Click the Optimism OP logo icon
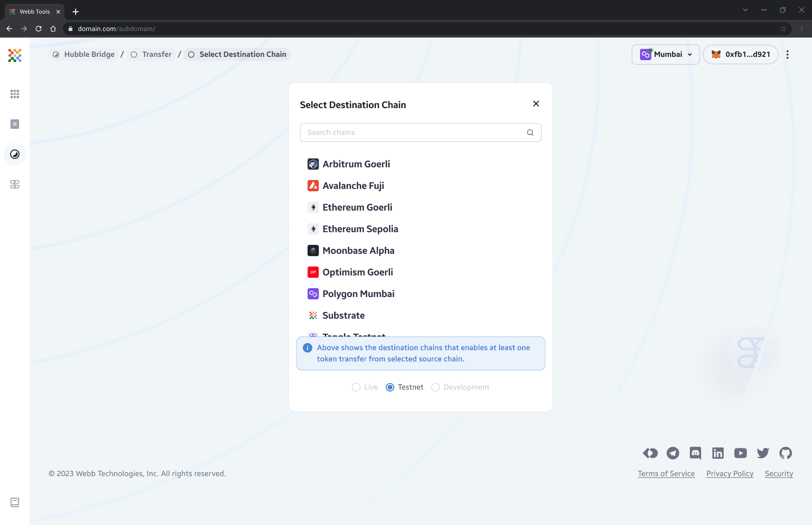The height and width of the screenshot is (525, 812). (313, 272)
